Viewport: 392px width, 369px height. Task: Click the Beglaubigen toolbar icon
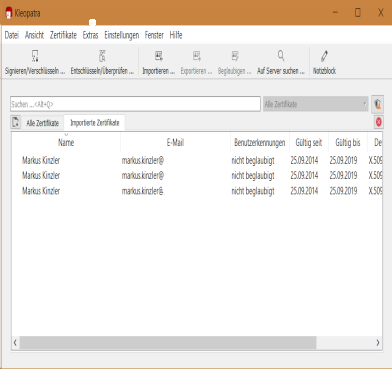(235, 56)
